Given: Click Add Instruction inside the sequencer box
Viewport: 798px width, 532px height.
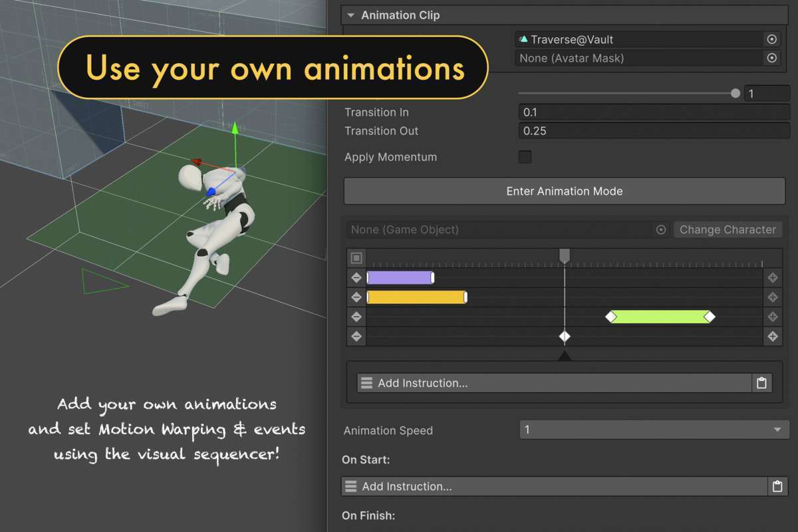Looking at the screenshot, I should click(x=554, y=383).
